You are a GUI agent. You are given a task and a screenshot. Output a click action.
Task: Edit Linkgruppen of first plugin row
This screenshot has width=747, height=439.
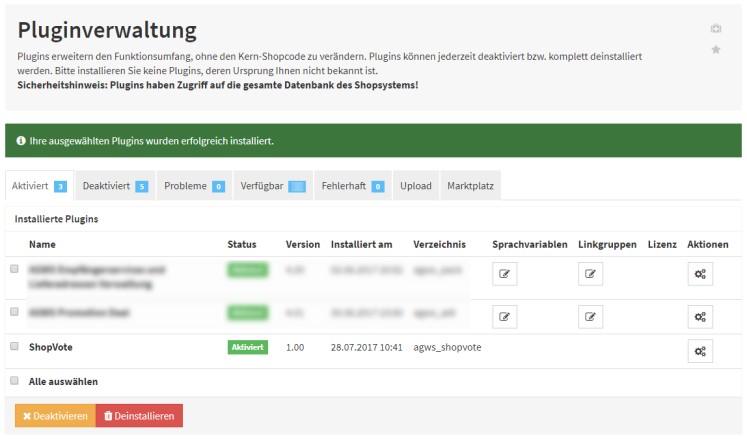click(590, 273)
